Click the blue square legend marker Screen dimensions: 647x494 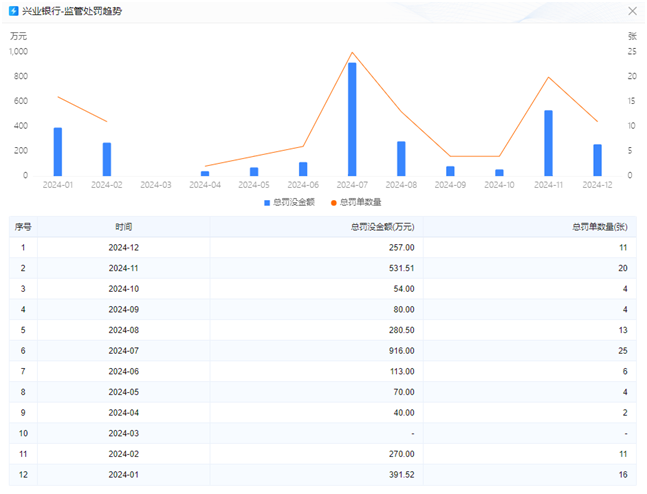click(x=267, y=202)
